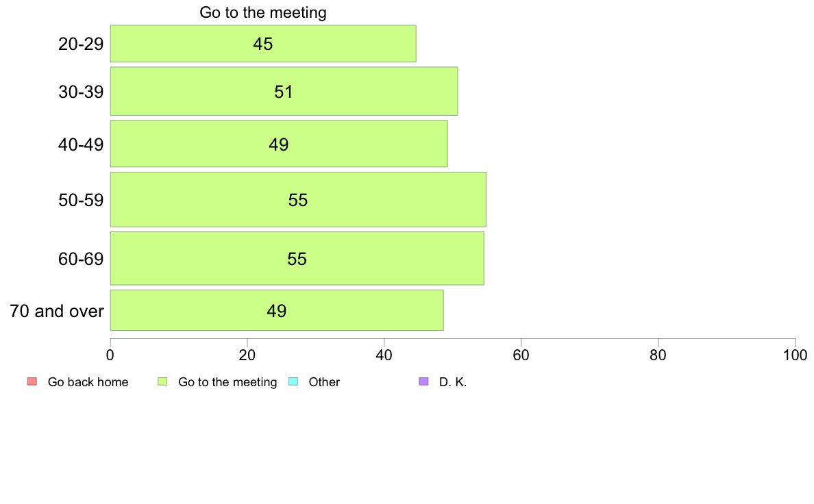
Task: Select the 20-29 bar showing 45
Action: [263, 44]
